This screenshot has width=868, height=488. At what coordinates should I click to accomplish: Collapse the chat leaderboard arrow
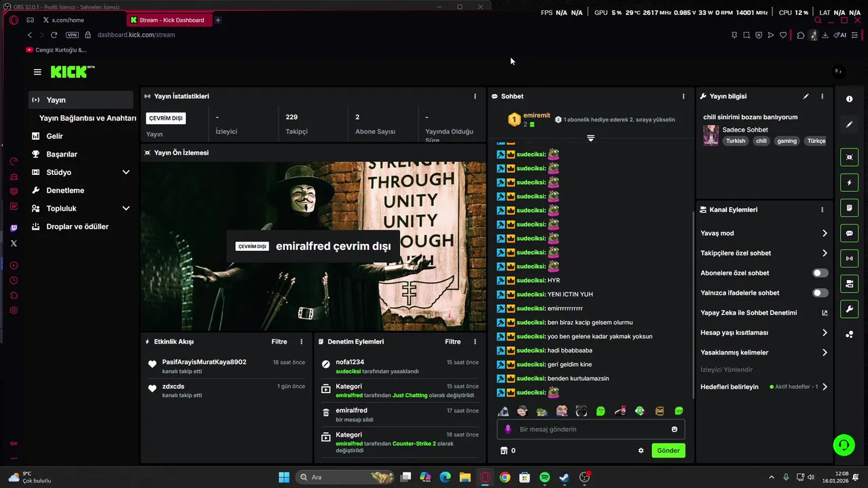591,138
